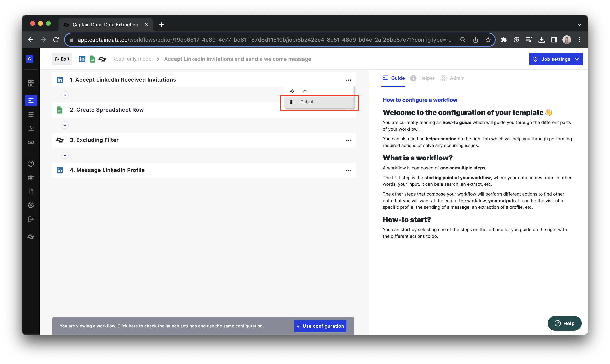Open the Job settings dropdown
Image resolution: width=610 pixels, height=364 pixels.
pos(556,59)
